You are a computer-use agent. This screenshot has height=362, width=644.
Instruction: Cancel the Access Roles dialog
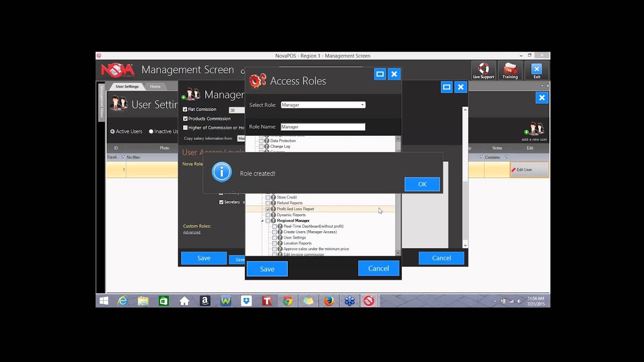click(x=378, y=268)
